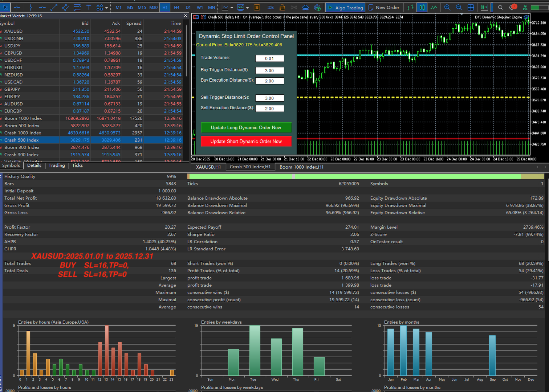549x392 pixels.
Task: Select the XAUUSD row in Market Watch
Action: [91, 31]
